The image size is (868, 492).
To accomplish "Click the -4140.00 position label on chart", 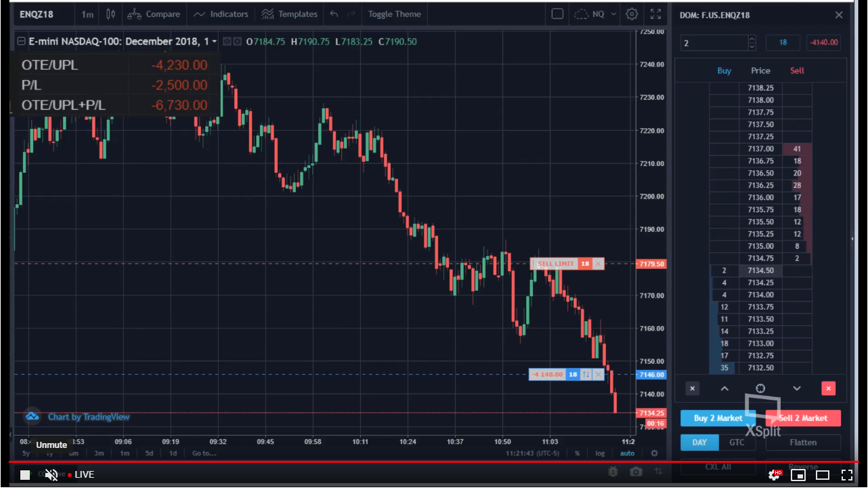I will [x=547, y=375].
